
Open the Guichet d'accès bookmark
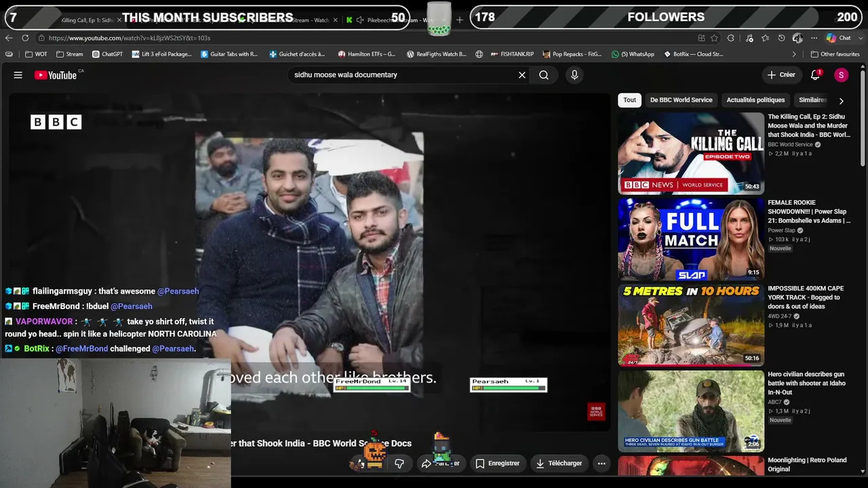click(x=298, y=54)
